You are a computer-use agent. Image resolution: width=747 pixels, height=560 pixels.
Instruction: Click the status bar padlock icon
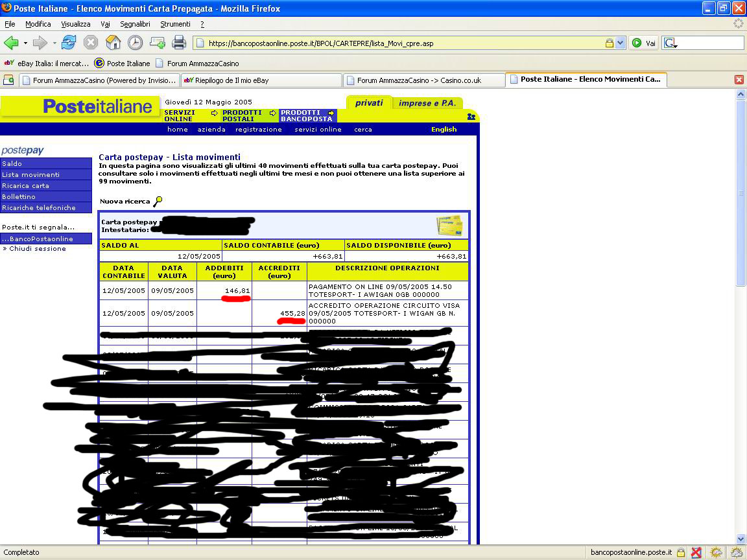coord(681,552)
